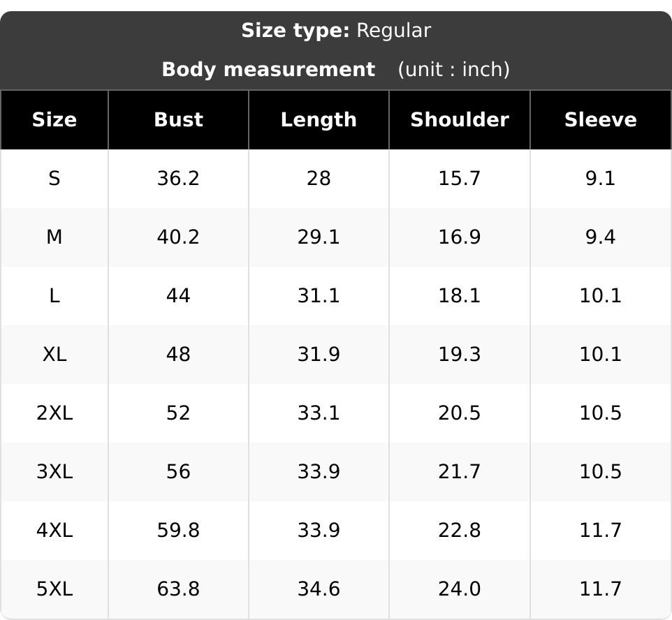Select the XL size row label
Viewport: 672px width, 620px height.
click(54, 355)
